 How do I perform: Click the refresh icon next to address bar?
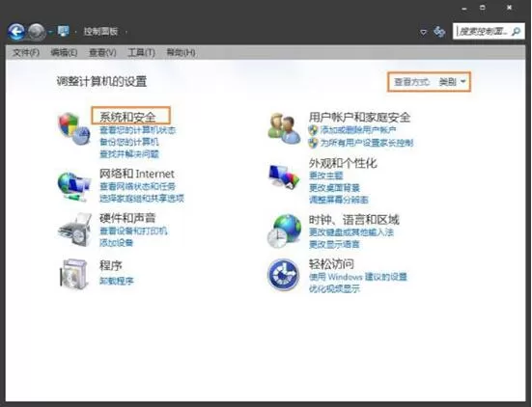[439, 32]
